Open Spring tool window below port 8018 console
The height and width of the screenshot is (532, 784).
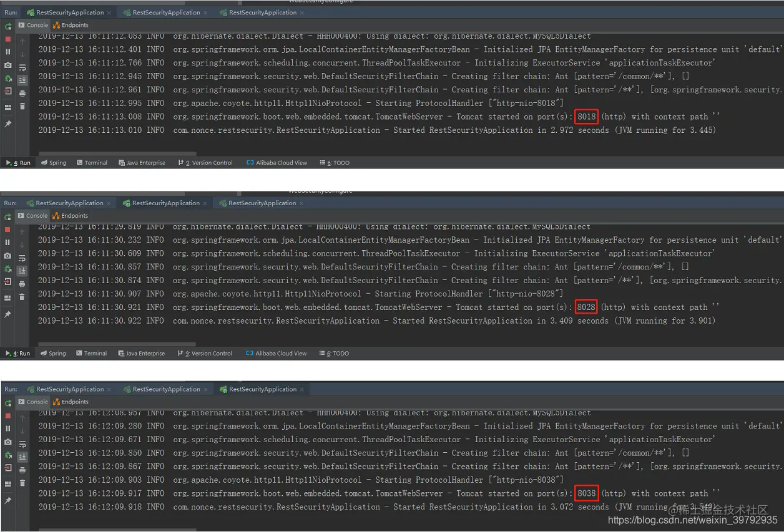[x=54, y=163]
